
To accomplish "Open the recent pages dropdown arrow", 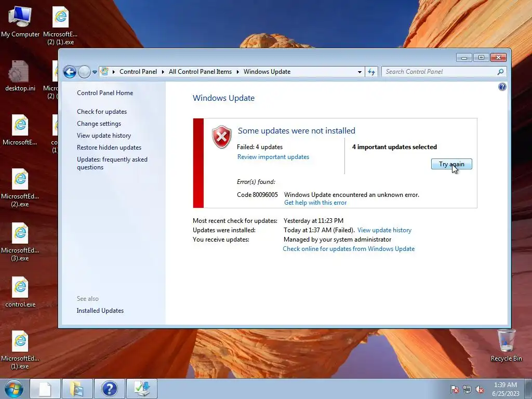I will click(95, 72).
